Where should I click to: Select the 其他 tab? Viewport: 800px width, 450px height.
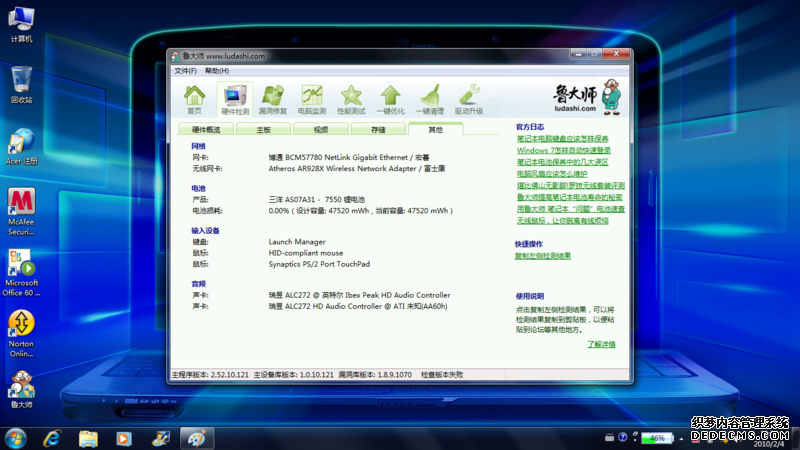[435, 129]
